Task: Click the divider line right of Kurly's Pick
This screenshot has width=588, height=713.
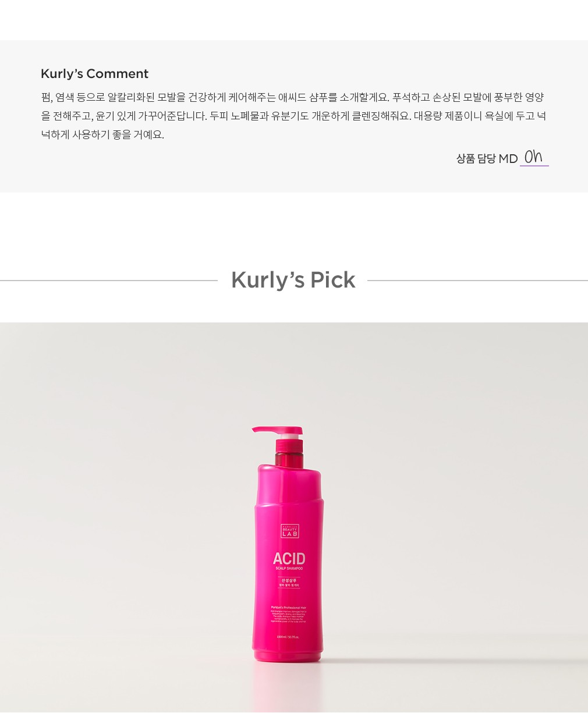Action: [477, 281]
